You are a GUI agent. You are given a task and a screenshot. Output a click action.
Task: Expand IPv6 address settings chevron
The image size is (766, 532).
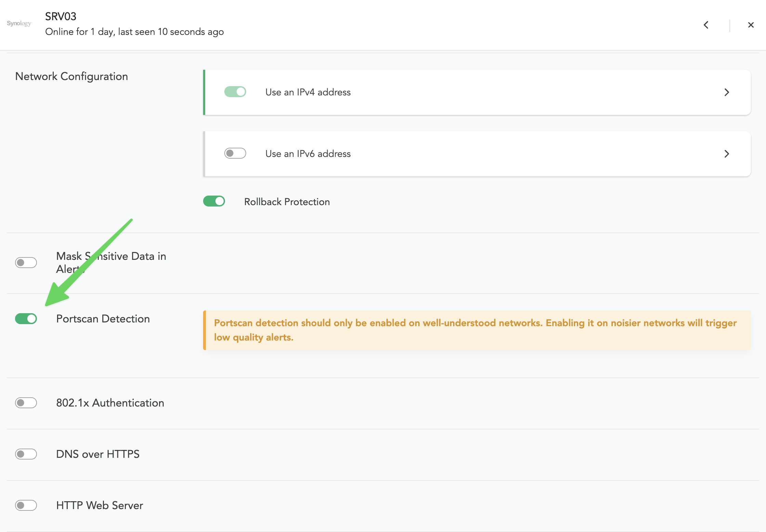tap(727, 154)
